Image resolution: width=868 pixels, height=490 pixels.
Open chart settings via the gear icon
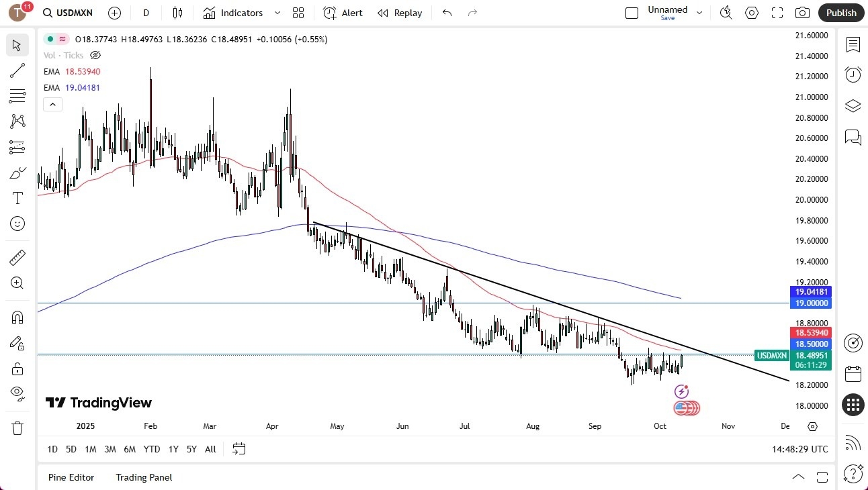(751, 12)
